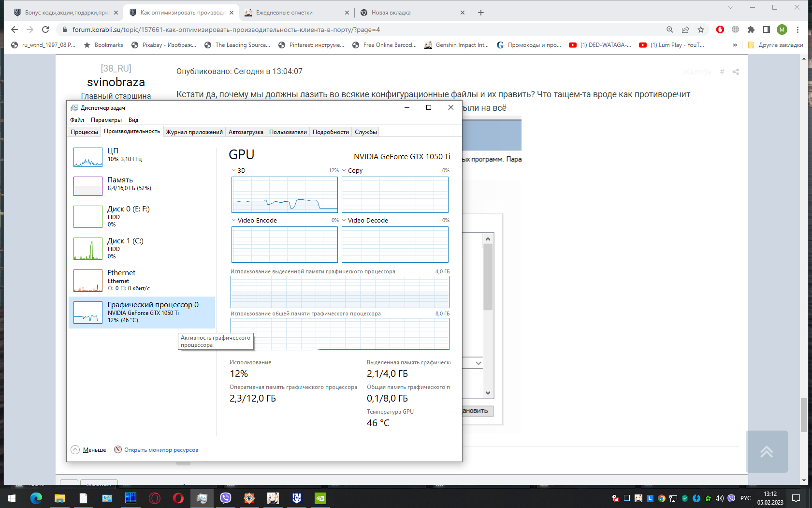Click the 'Меньше' button
Screen dimensions: 812x508
(94, 450)
